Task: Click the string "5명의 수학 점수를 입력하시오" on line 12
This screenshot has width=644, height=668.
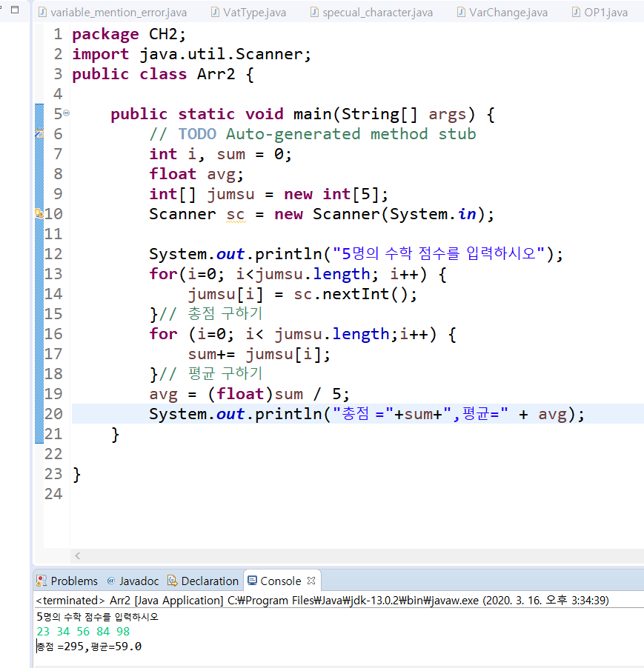Action: [439, 254]
